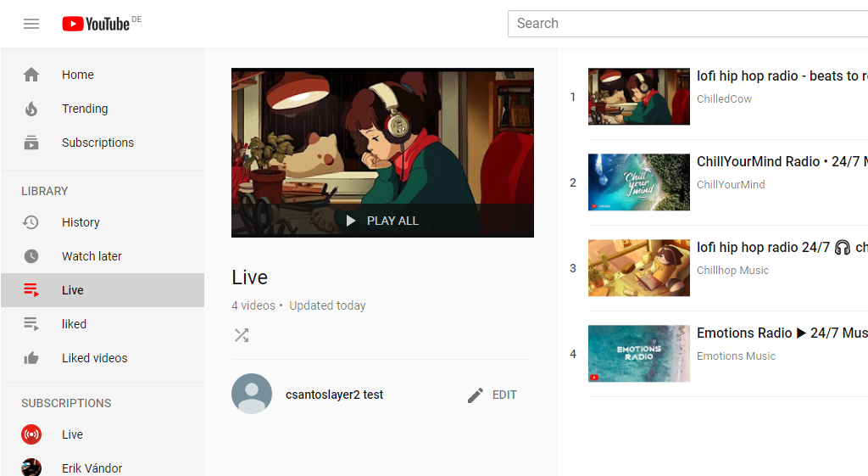Go to Home in sidebar
The height and width of the screenshot is (476, 868).
click(x=77, y=75)
